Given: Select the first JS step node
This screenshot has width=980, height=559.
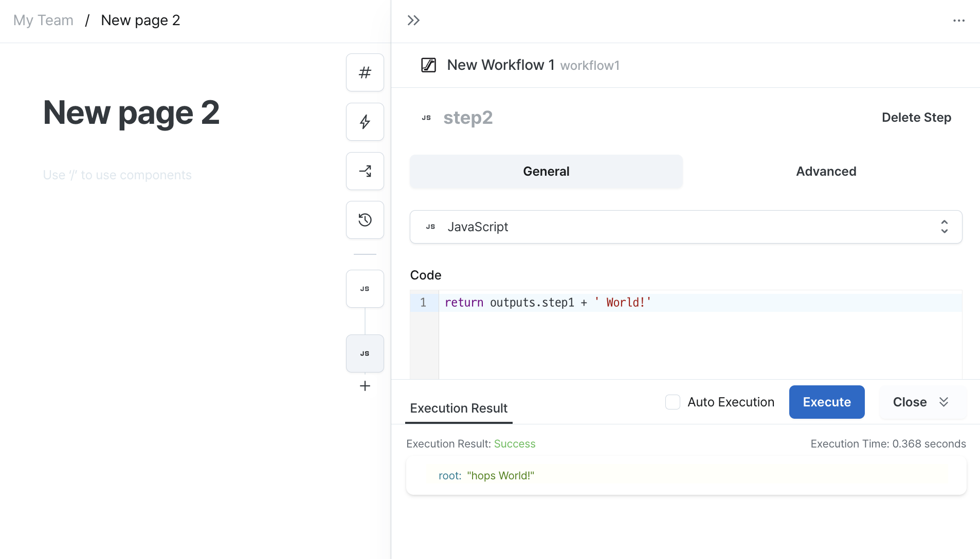Looking at the screenshot, I should pos(365,289).
